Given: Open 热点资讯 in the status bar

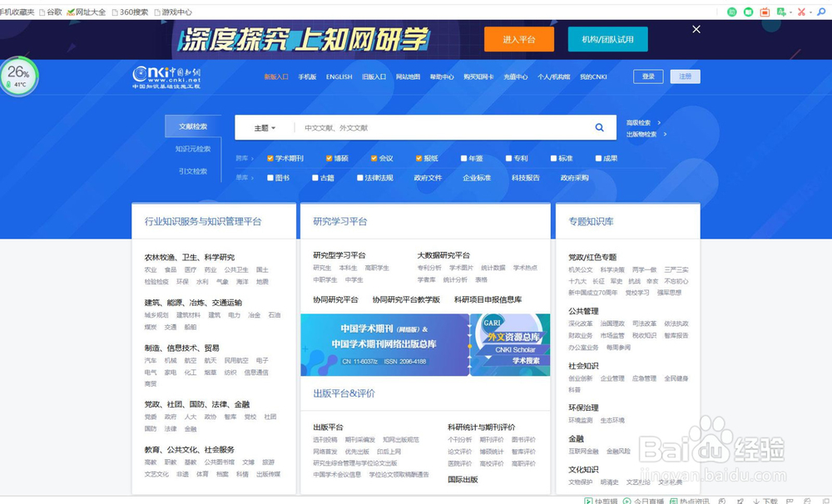Looking at the screenshot, I should coord(689,501).
